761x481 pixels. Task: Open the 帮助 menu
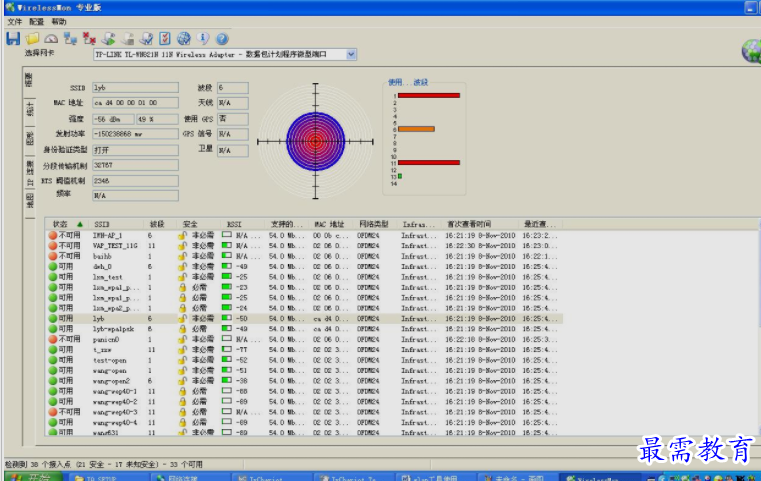pyautogui.click(x=59, y=22)
